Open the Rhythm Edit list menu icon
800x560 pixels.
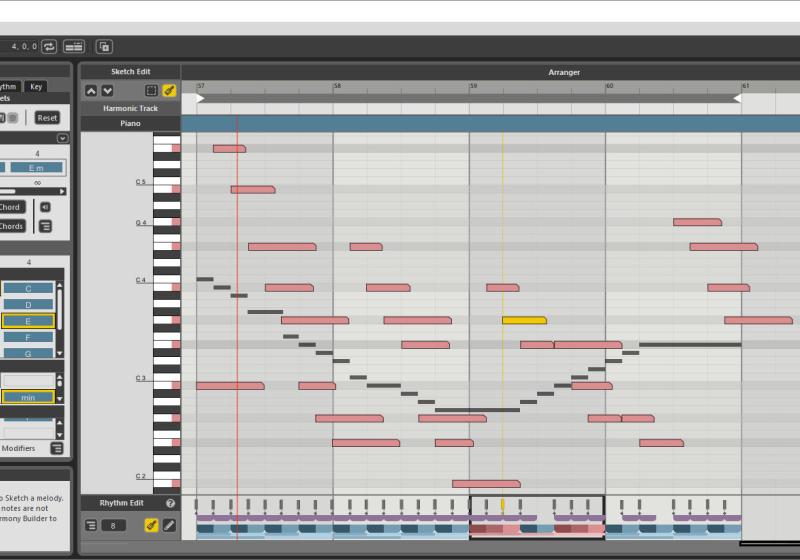pyautogui.click(x=91, y=525)
